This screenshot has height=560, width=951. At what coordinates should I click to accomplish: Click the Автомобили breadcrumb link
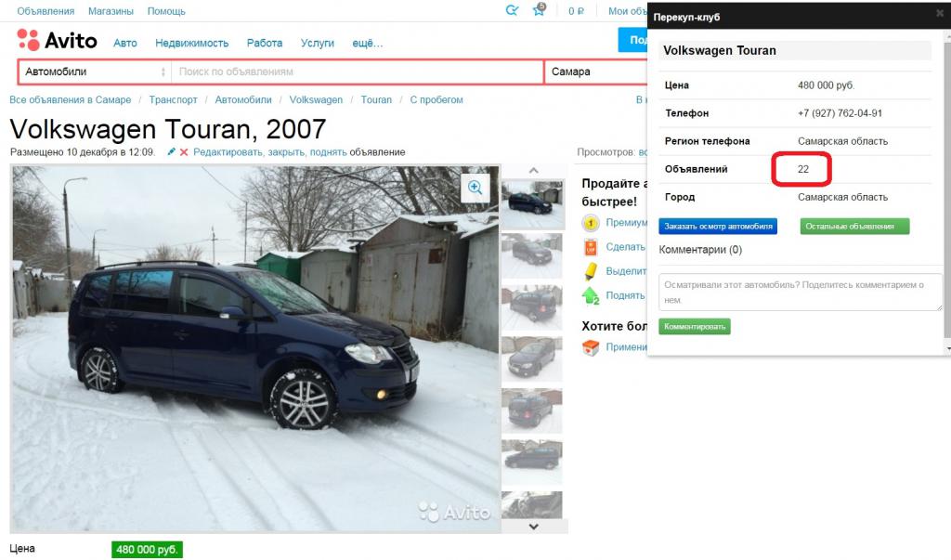(243, 99)
